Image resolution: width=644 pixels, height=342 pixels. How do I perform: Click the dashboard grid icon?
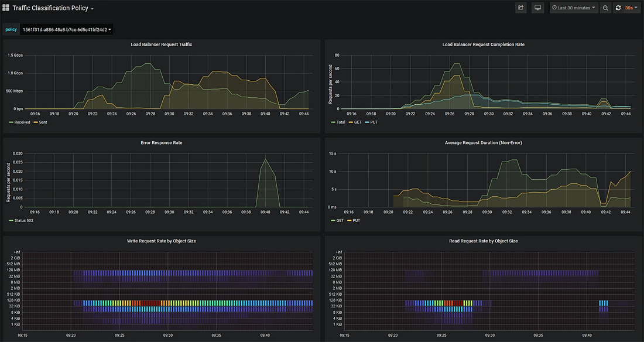coord(6,8)
